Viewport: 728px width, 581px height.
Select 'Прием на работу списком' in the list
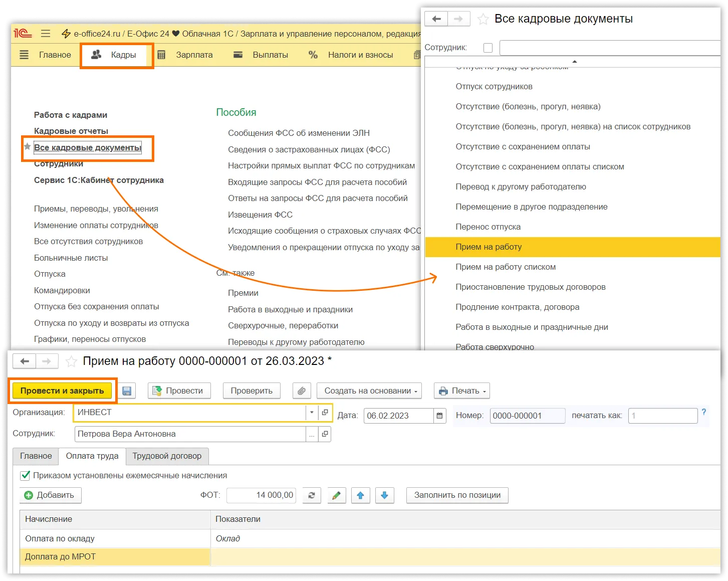[505, 267]
